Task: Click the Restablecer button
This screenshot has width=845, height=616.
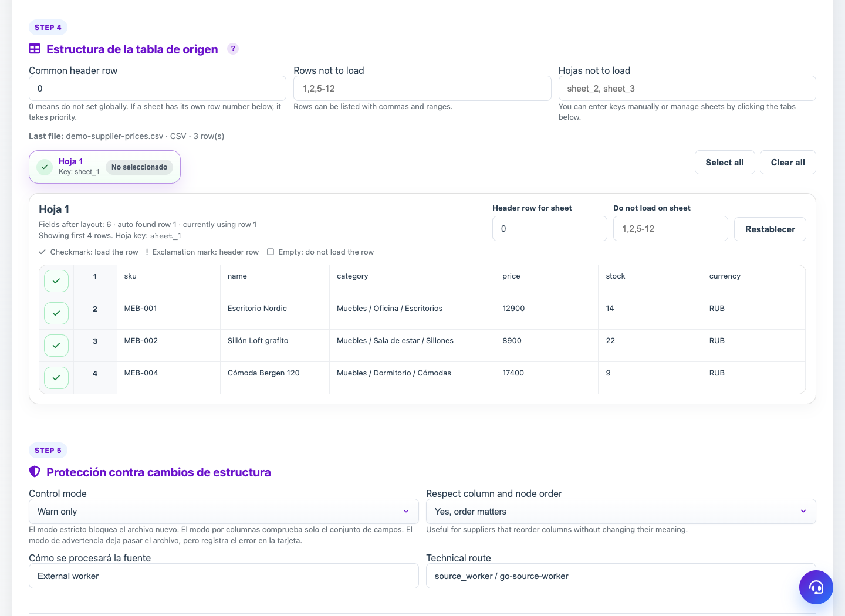Action: click(770, 229)
